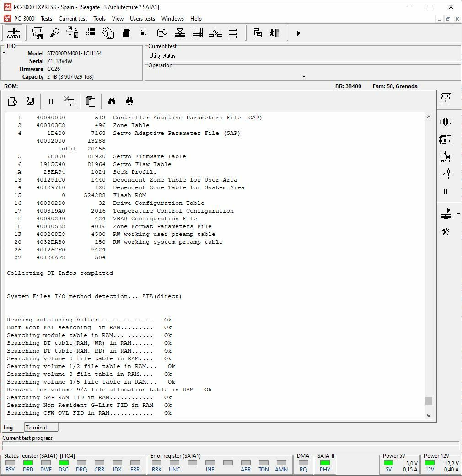Open the View menu
Image resolution: width=462 pixels, height=476 pixels.
(118, 18)
